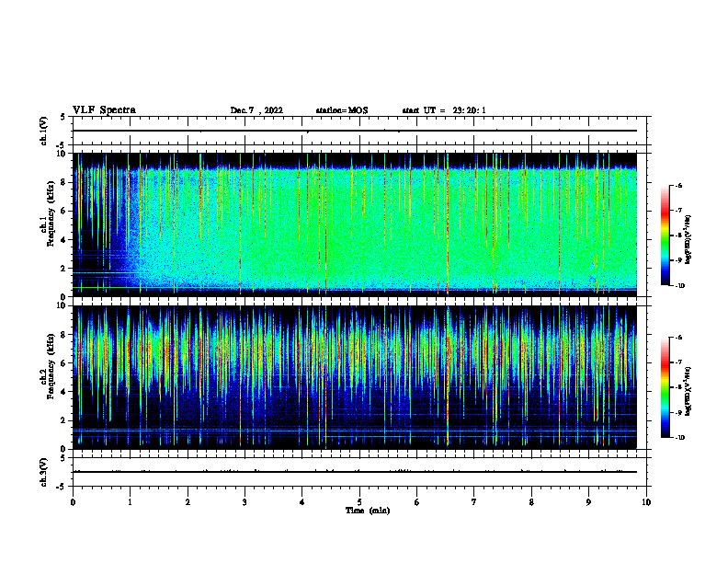Screen dimensions: 728x563
Task: Click the time axis tick label "5"
Action: click(x=359, y=502)
